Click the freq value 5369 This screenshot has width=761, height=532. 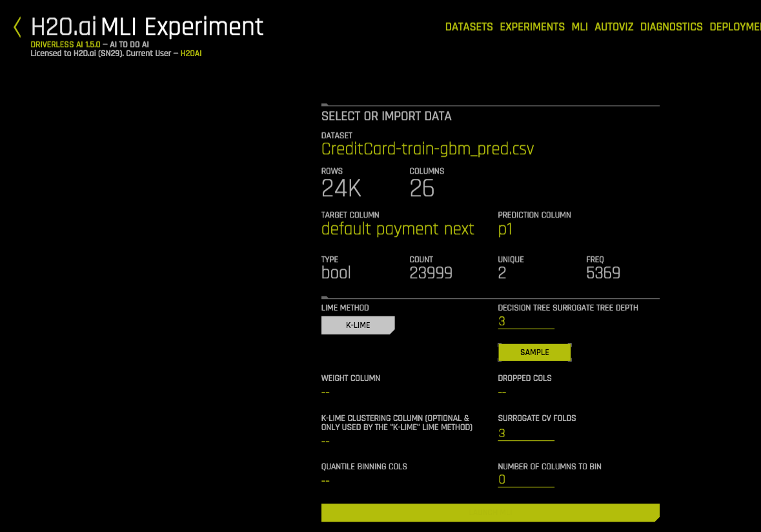pyautogui.click(x=603, y=273)
